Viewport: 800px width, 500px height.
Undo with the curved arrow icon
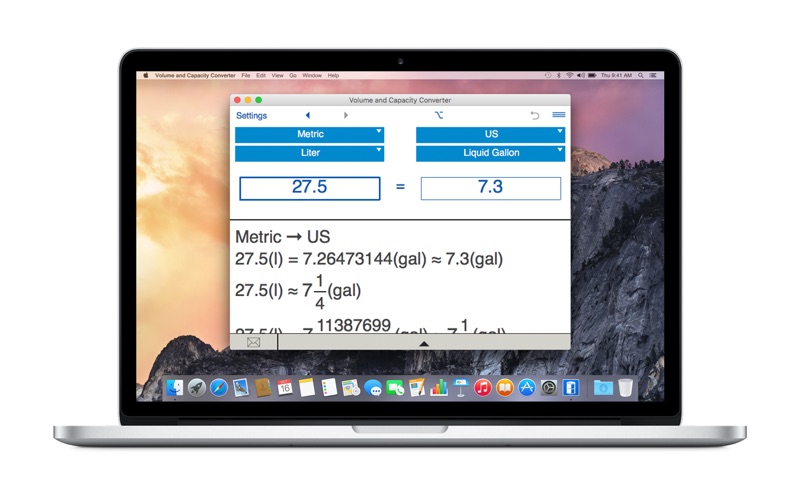(x=535, y=115)
